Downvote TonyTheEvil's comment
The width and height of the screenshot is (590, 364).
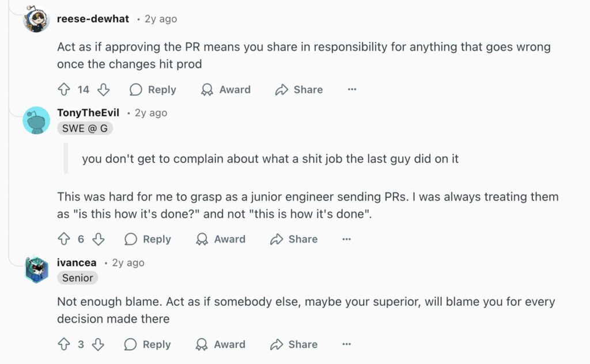(x=99, y=239)
